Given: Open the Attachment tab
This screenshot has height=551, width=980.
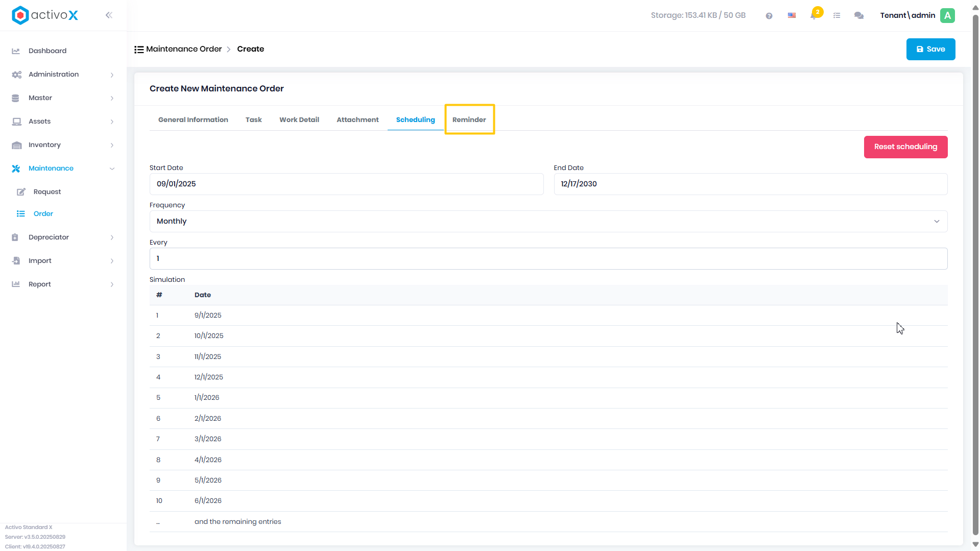Looking at the screenshot, I should [357, 120].
